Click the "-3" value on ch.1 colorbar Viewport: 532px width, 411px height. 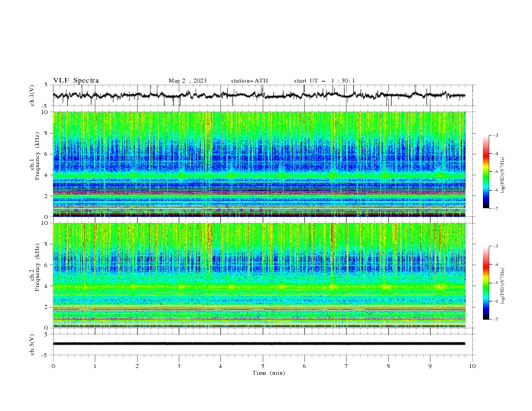[x=495, y=135]
